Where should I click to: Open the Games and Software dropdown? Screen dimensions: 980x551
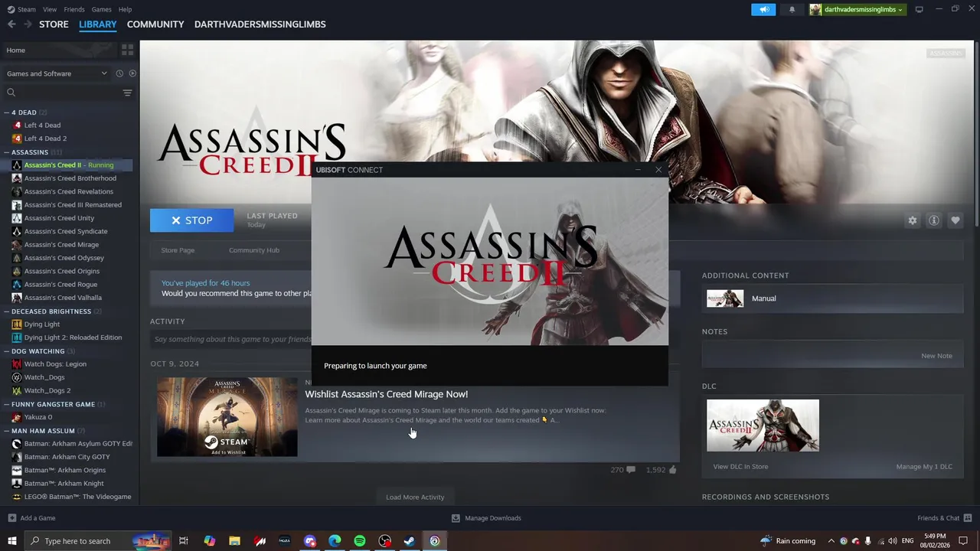click(57, 73)
